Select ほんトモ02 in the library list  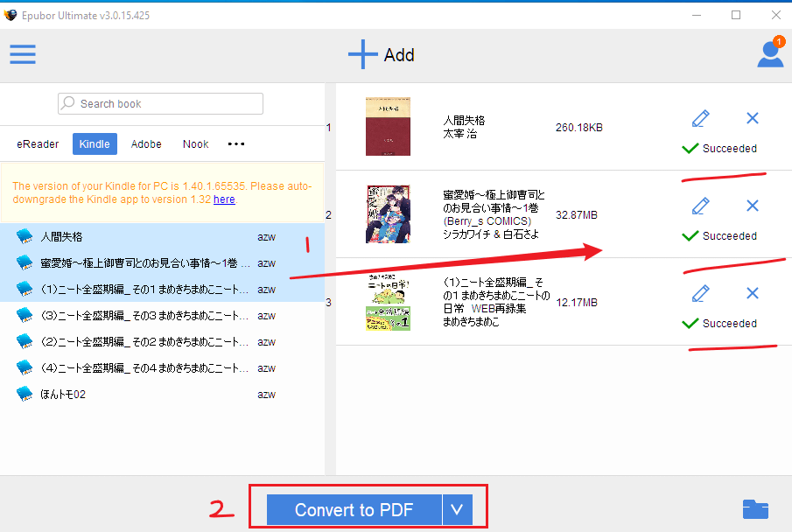point(162,394)
